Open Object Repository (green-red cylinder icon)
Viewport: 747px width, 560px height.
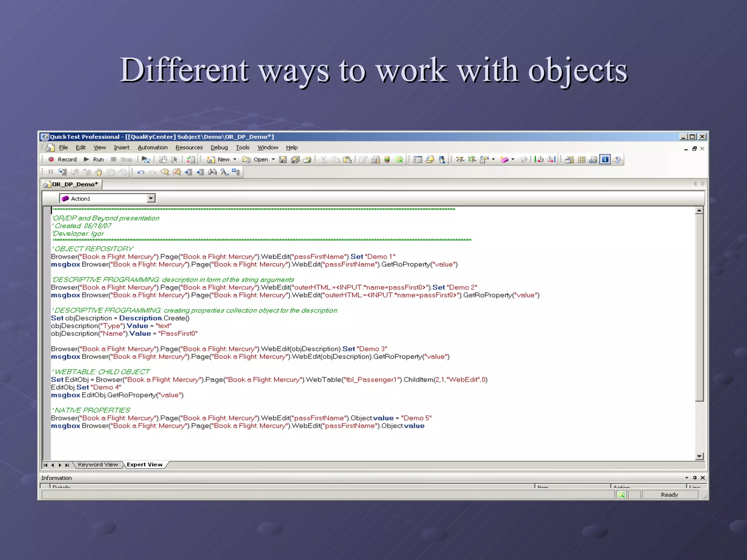coord(387,159)
